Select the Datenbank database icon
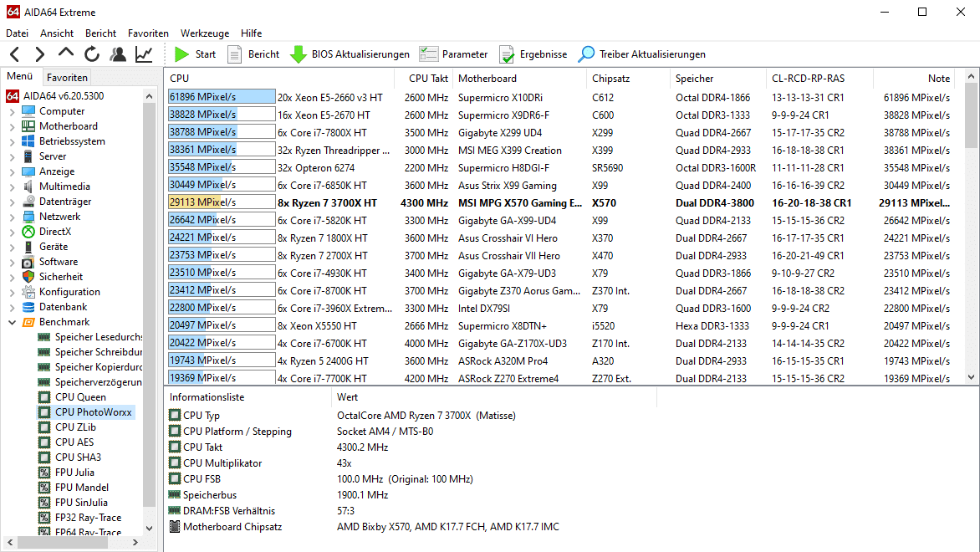Image resolution: width=980 pixels, height=552 pixels. point(28,307)
